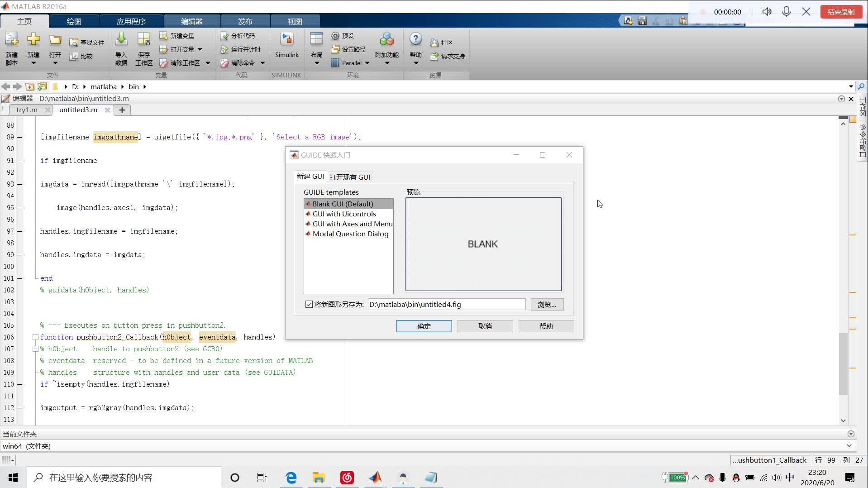Image resolution: width=868 pixels, height=488 pixels.
Task: Click New Variable (新建变量)
Action: 176,36
